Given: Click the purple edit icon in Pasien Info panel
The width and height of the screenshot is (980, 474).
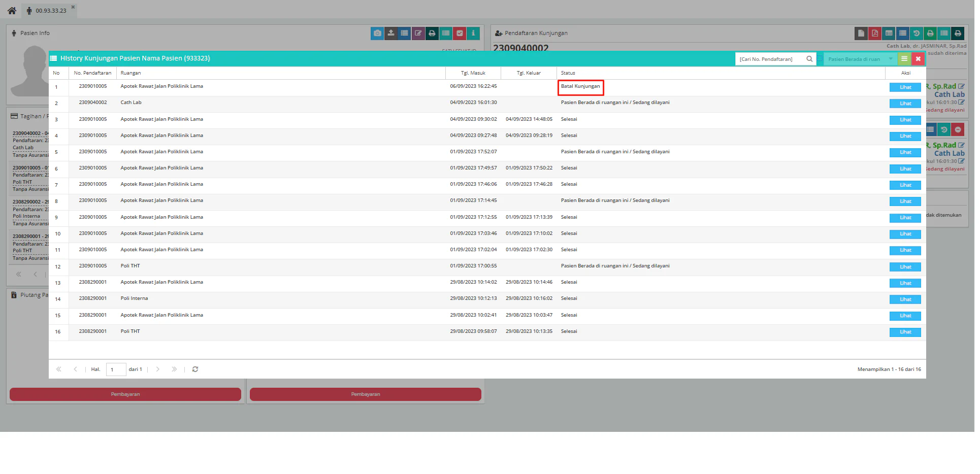Looking at the screenshot, I should coord(418,33).
